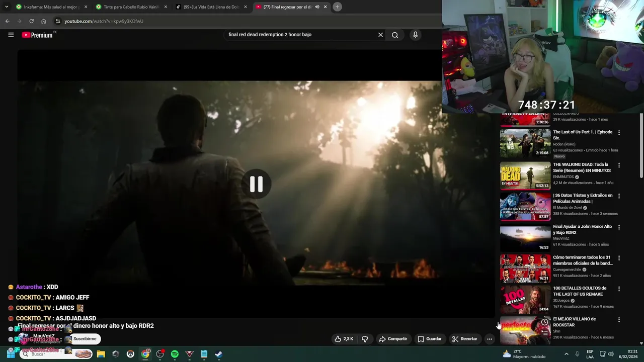Add El Mejor Villano video to queue
This screenshot has height=362, width=644.
pos(544,333)
